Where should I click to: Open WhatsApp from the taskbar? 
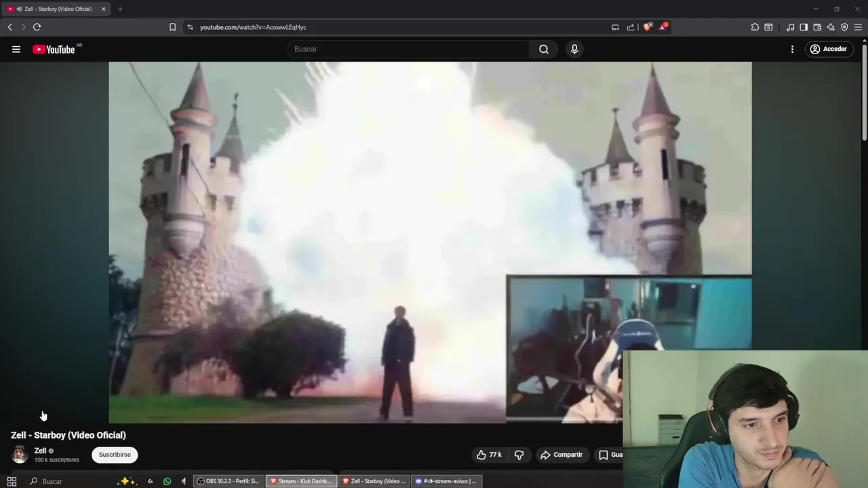167,481
